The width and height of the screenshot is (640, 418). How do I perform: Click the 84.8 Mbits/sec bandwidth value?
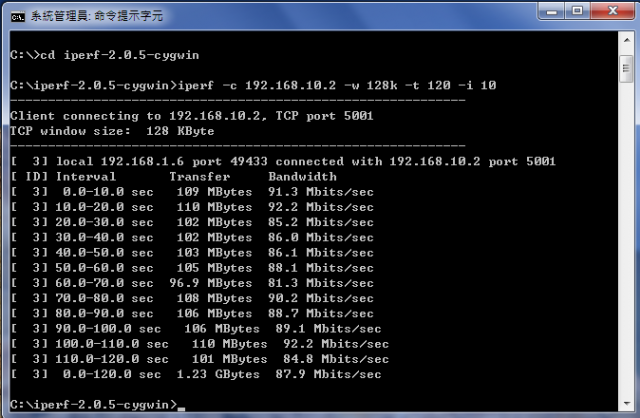[x=336, y=359]
